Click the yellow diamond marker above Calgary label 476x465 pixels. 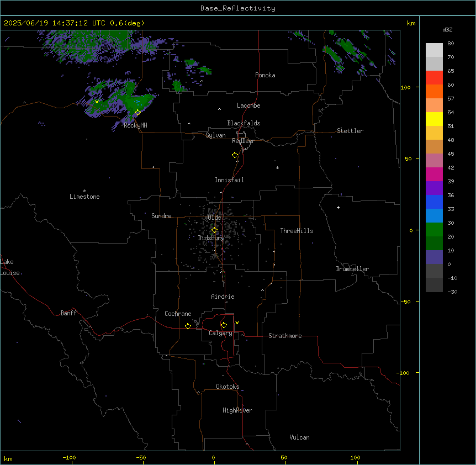pos(224,325)
